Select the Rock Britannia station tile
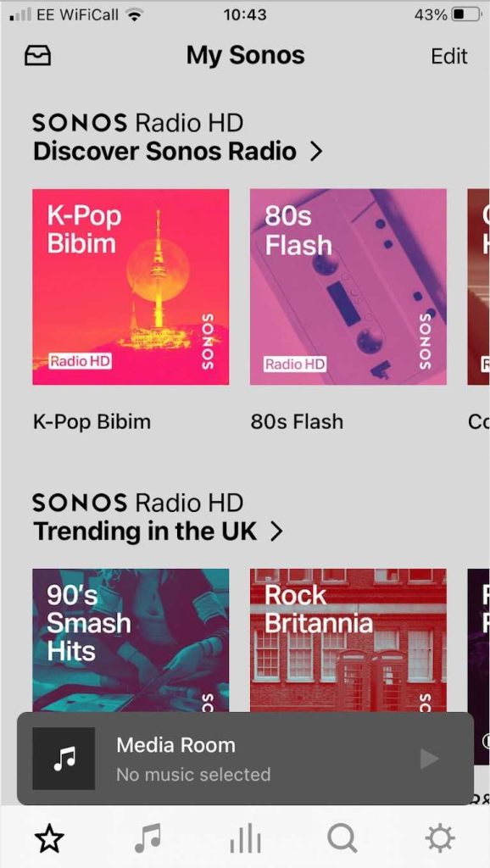The width and height of the screenshot is (490, 868). click(x=348, y=640)
